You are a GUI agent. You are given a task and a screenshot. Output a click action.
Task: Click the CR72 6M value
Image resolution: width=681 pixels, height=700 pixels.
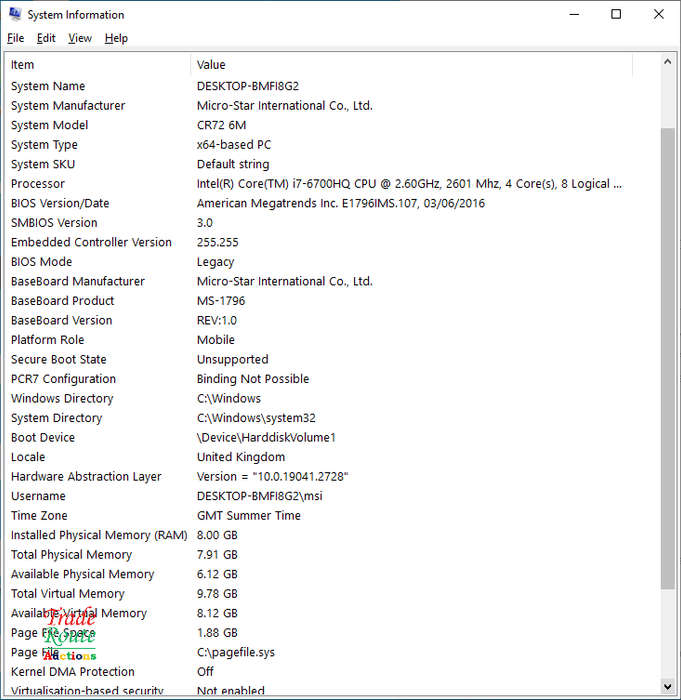(221, 125)
